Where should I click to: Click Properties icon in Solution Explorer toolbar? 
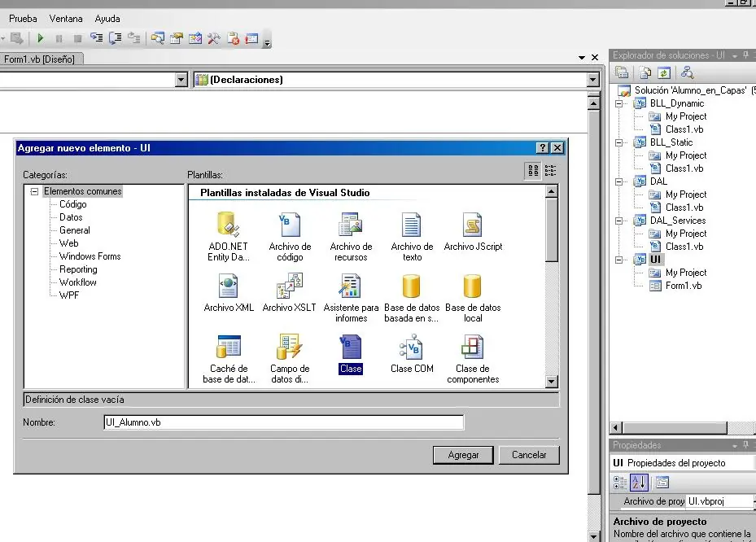pyautogui.click(x=622, y=72)
